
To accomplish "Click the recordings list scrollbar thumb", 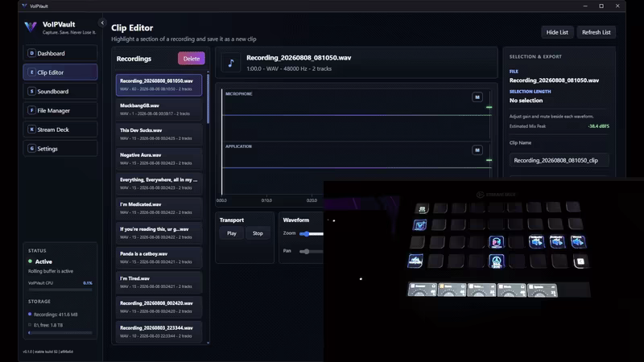I will tap(208, 98).
